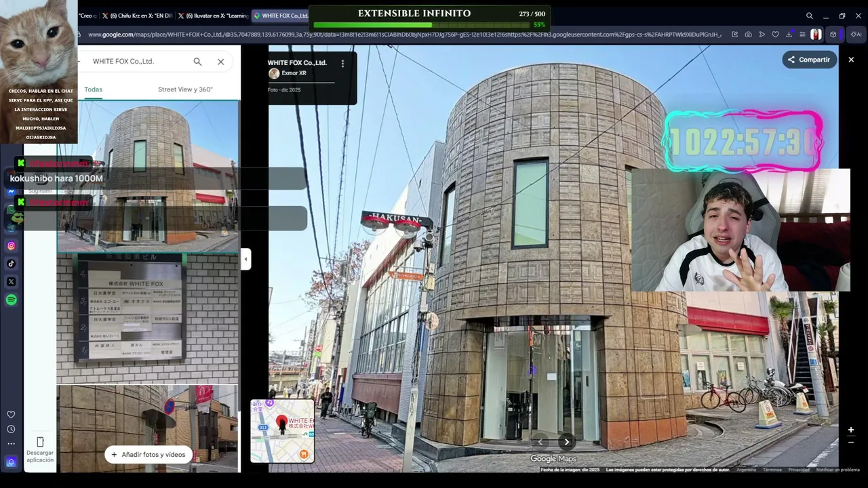The width and height of the screenshot is (868, 488).
Task: Open the three-dot sidebar setup menu
Action: [x=11, y=444]
